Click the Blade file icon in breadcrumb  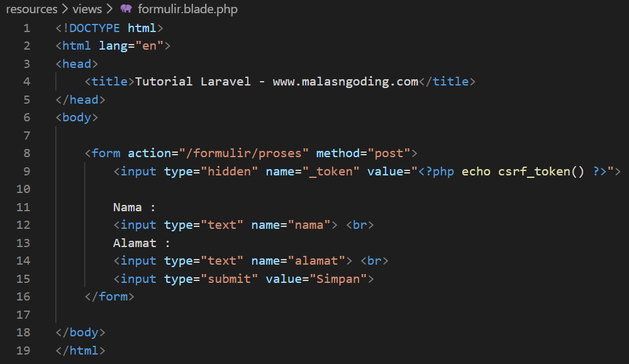pos(126,8)
